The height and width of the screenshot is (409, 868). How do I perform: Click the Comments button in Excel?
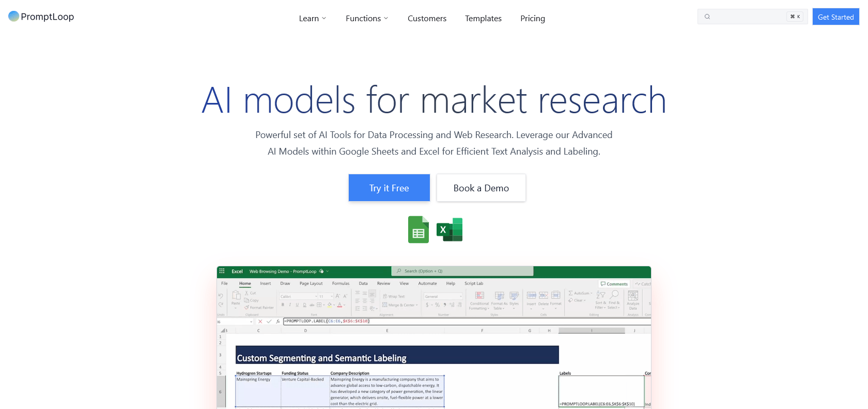pyautogui.click(x=614, y=284)
